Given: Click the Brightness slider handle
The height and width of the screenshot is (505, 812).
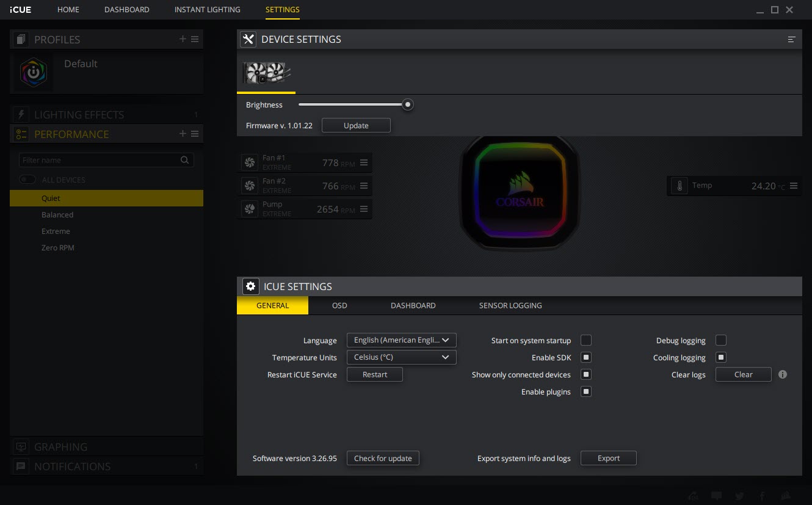Looking at the screenshot, I should 408,104.
